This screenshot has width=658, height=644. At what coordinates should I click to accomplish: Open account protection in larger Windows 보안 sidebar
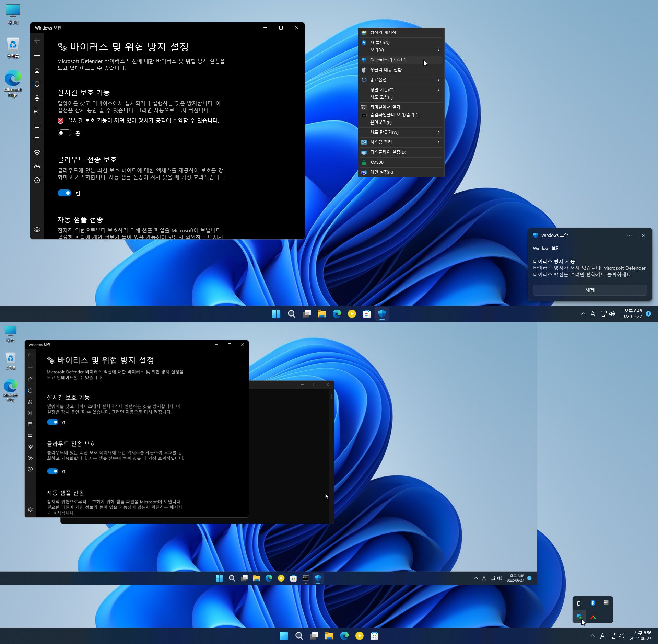37,98
